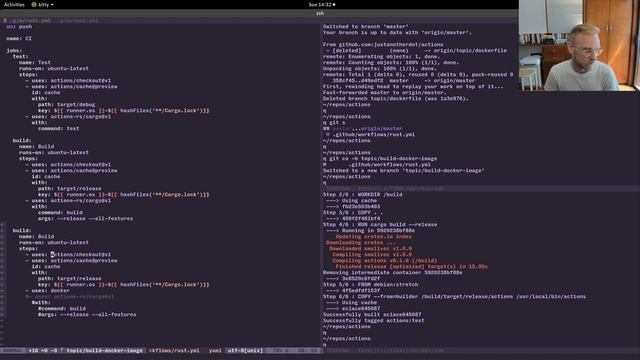This screenshot has height=360, width=640.
Task: Click the commented '#args: --release --all-features' line
Action: [87, 315]
